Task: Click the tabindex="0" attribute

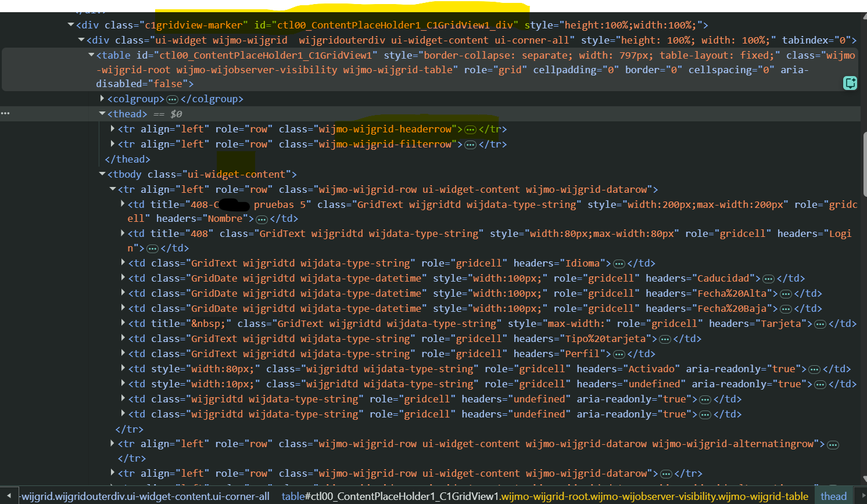Action: click(x=816, y=40)
